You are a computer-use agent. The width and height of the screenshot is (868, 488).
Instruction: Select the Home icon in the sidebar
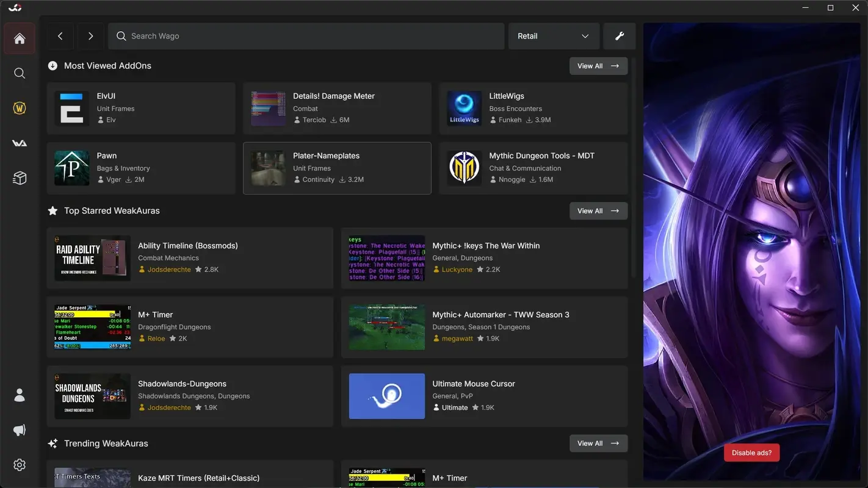tap(19, 38)
